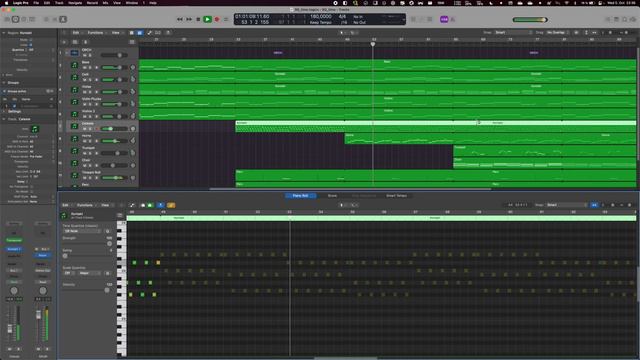Open the Tracks area Functions menu
The height and width of the screenshot is (360, 640).
coord(96,33)
